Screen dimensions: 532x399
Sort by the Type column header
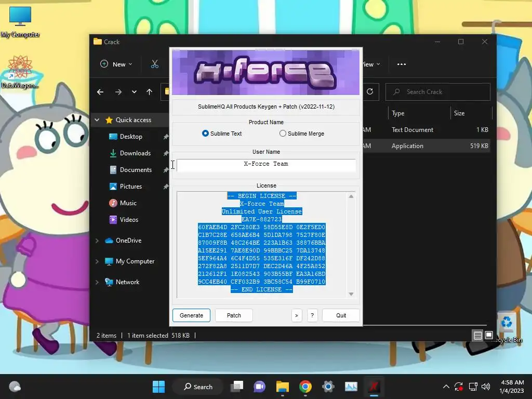pyautogui.click(x=398, y=113)
